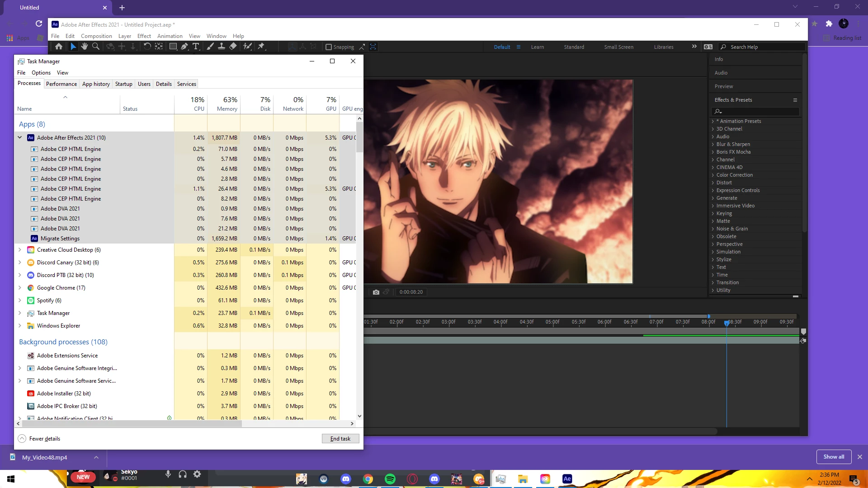
Task: Expand Google Chrome process group
Action: (20, 288)
